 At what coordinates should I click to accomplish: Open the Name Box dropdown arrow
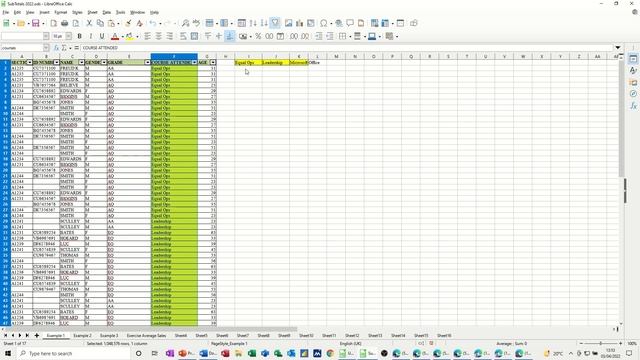(46, 48)
